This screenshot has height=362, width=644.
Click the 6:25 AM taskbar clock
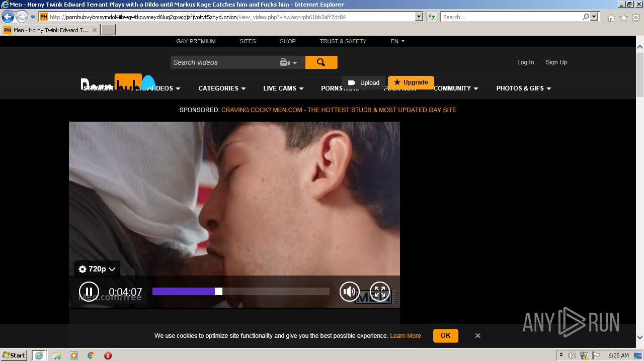[x=618, y=355]
